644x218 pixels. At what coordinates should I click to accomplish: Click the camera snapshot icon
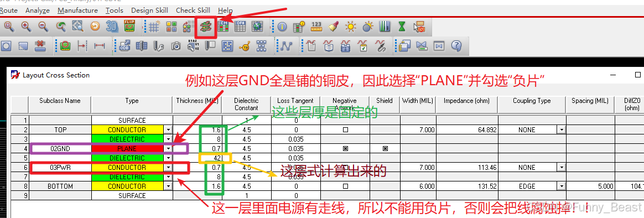coord(176,46)
